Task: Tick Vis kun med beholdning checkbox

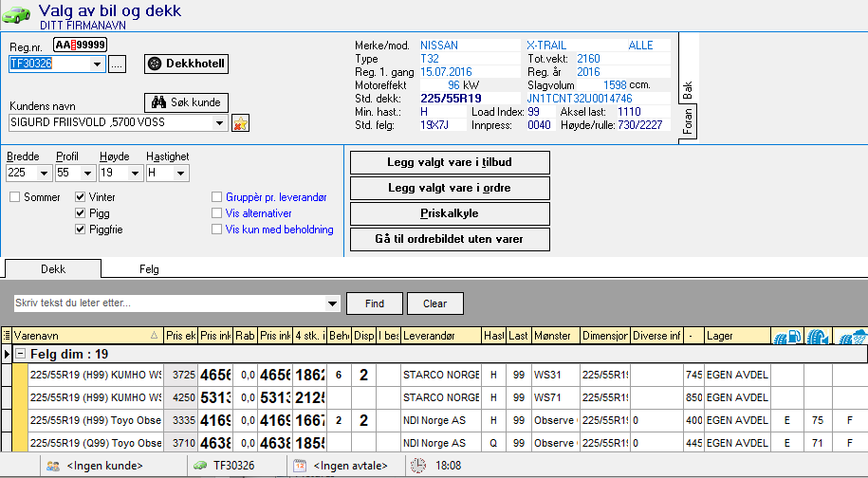Action: point(218,230)
